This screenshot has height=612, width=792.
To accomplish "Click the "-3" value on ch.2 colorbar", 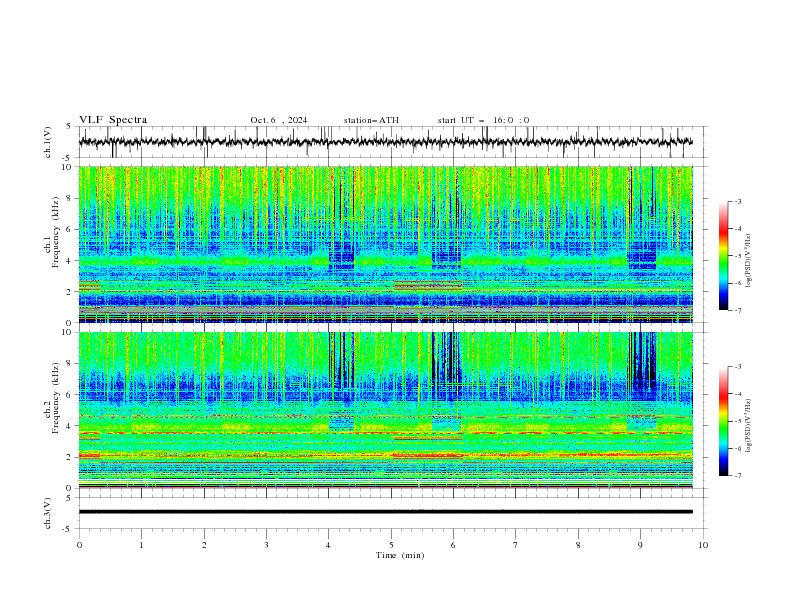I will 737,367.
